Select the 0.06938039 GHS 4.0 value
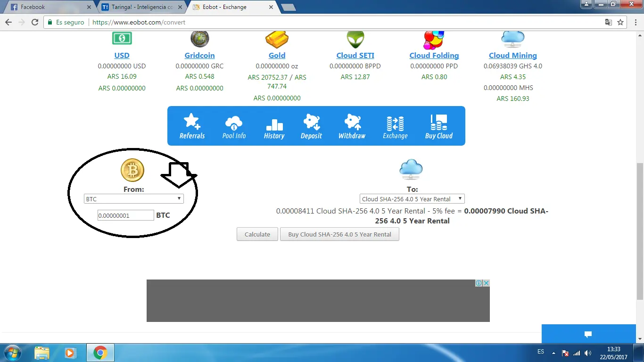644x362 pixels. pos(513,66)
